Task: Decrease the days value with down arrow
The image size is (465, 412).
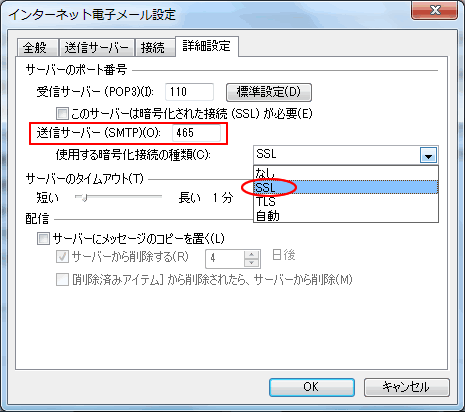Action: 252,263
